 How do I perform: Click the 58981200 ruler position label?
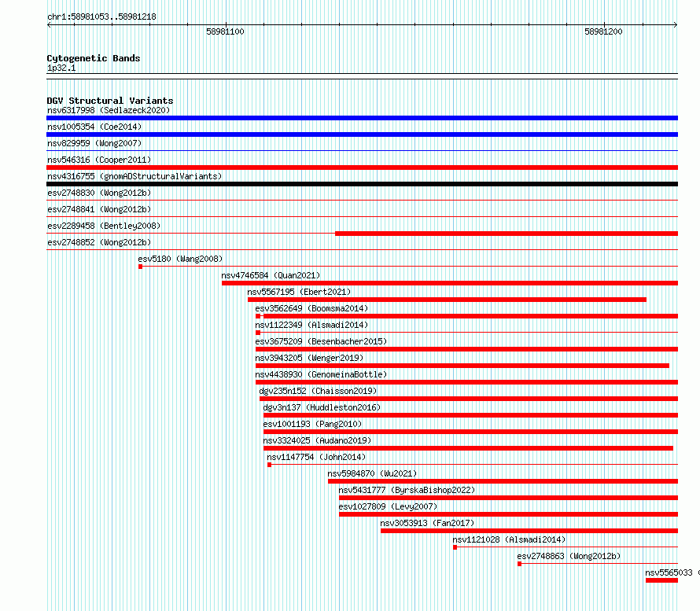click(603, 31)
